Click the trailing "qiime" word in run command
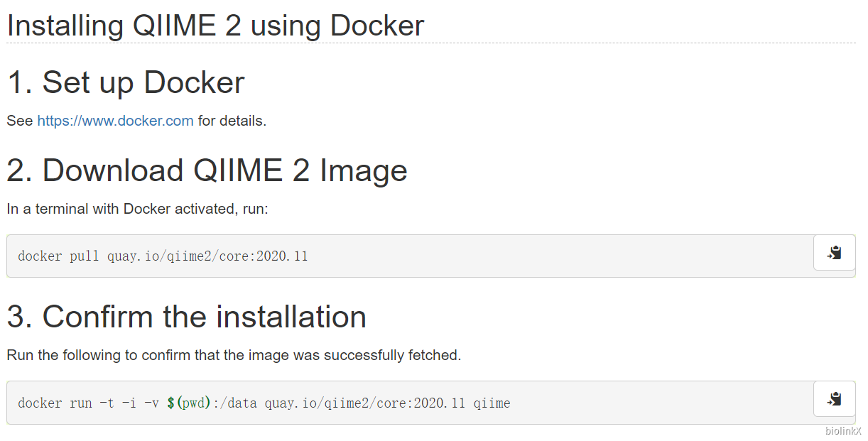868x441 pixels. click(x=492, y=403)
